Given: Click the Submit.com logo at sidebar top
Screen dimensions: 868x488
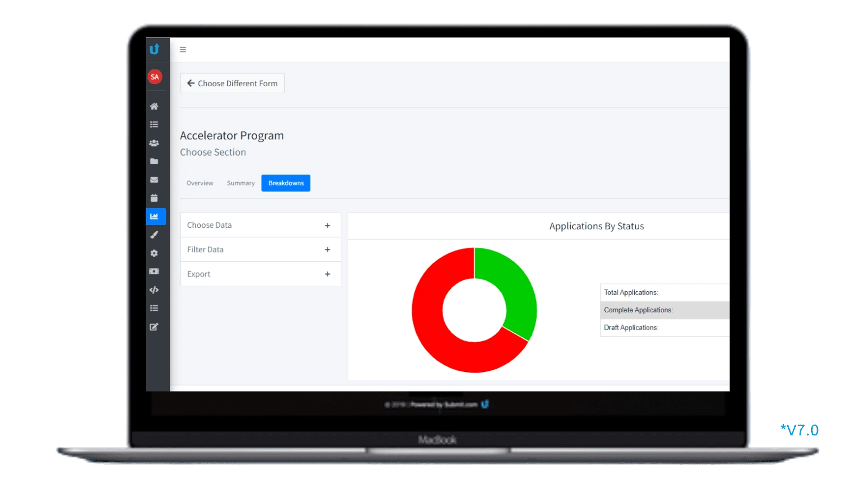Looking at the screenshot, I should (x=155, y=49).
